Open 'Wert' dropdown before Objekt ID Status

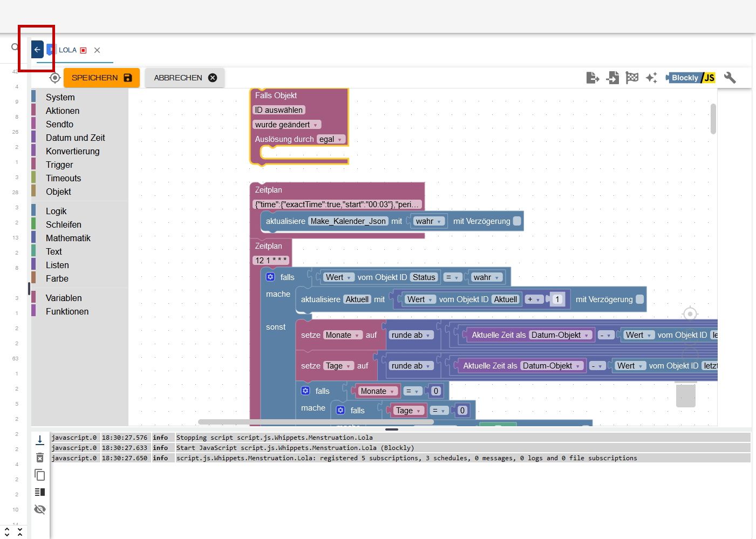(x=338, y=277)
